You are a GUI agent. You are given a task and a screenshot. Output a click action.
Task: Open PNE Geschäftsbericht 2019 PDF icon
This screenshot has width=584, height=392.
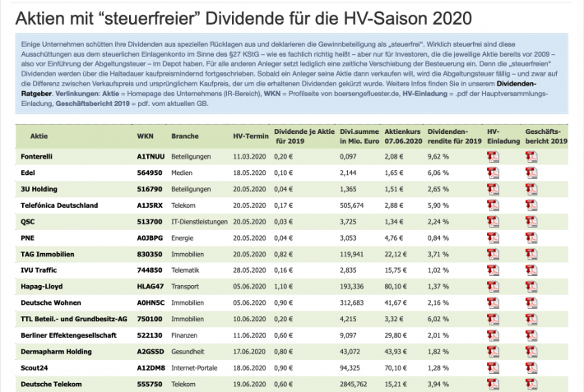pyautogui.click(x=531, y=238)
